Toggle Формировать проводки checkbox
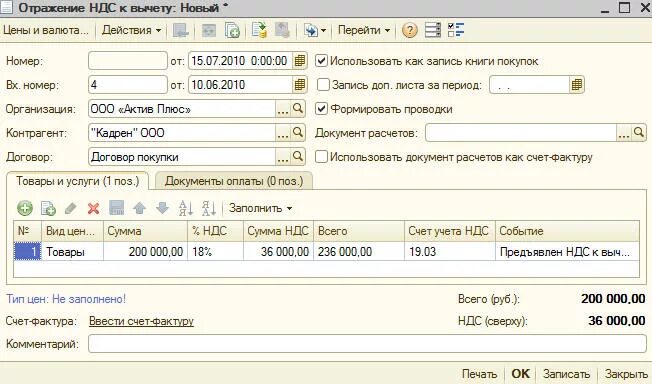The height and width of the screenshot is (384, 652). click(321, 109)
